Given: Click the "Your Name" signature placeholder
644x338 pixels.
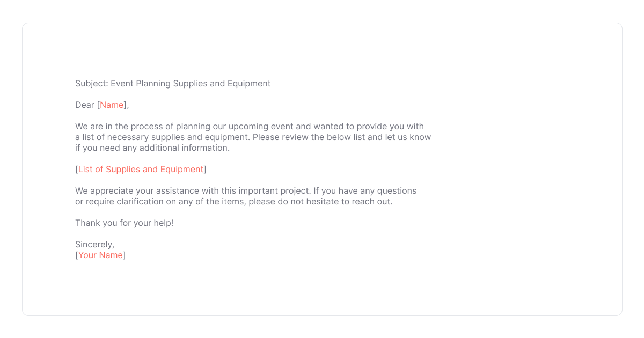Looking at the screenshot, I should pos(100,255).
